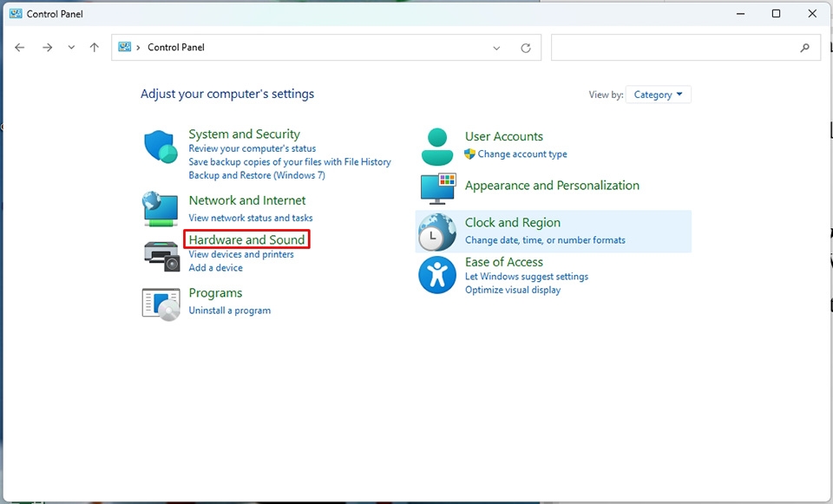This screenshot has height=504, width=833.
Task: Open Network and Internet category
Action: (x=247, y=200)
